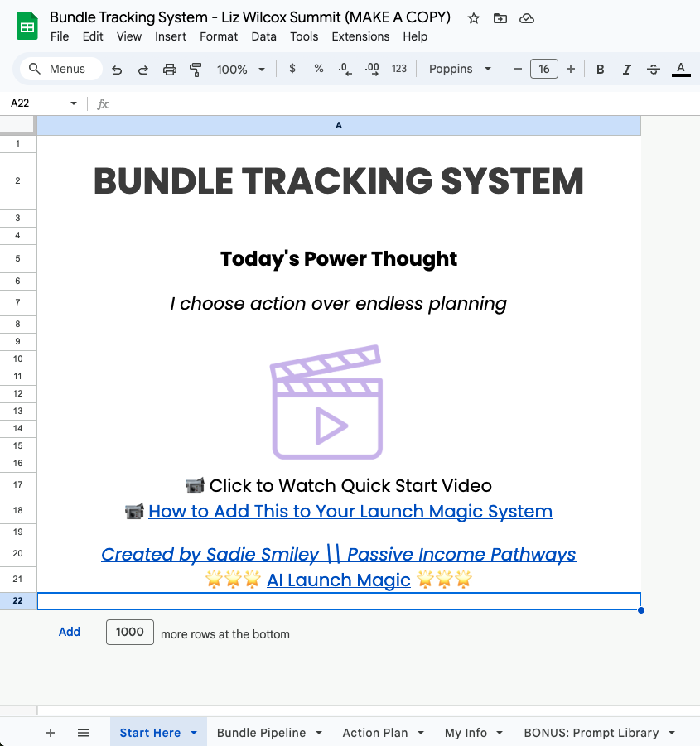The height and width of the screenshot is (746, 700).
Task: Apply currency format
Action: pyautogui.click(x=292, y=70)
